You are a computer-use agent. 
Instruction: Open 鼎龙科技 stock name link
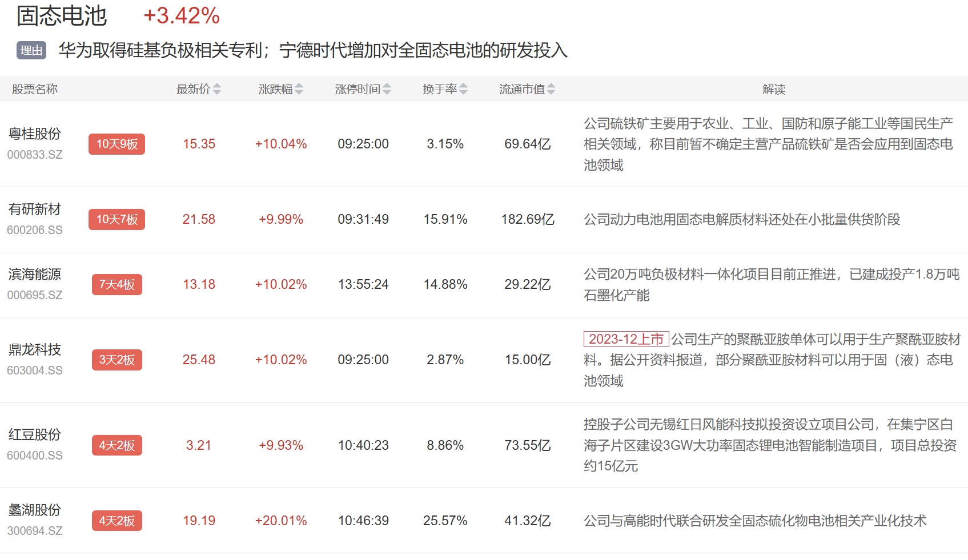(x=35, y=349)
